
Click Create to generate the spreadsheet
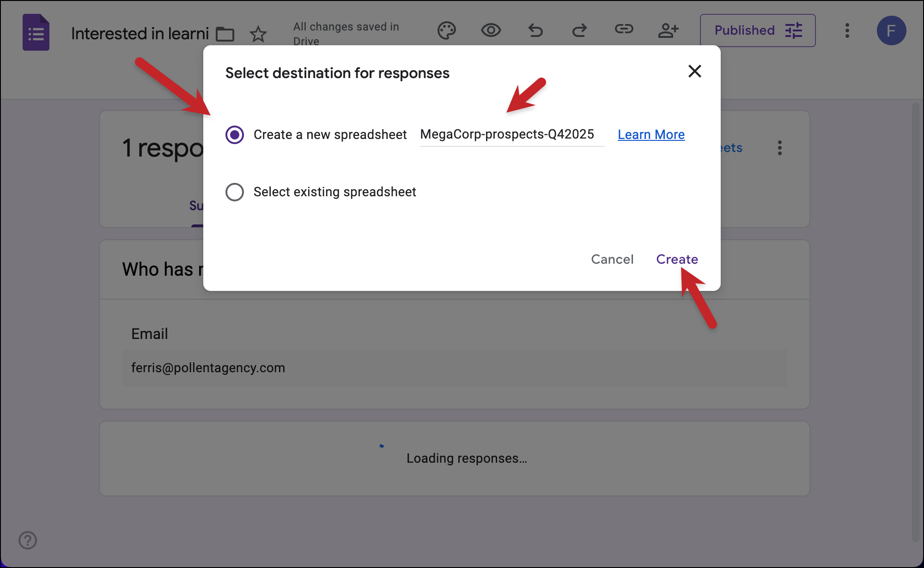(677, 259)
